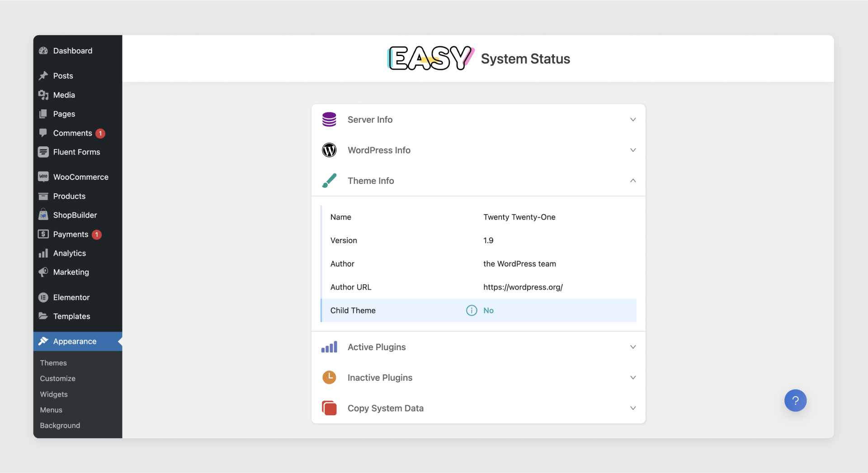Click the Comments notification badge
868x473 pixels.
point(100,133)
